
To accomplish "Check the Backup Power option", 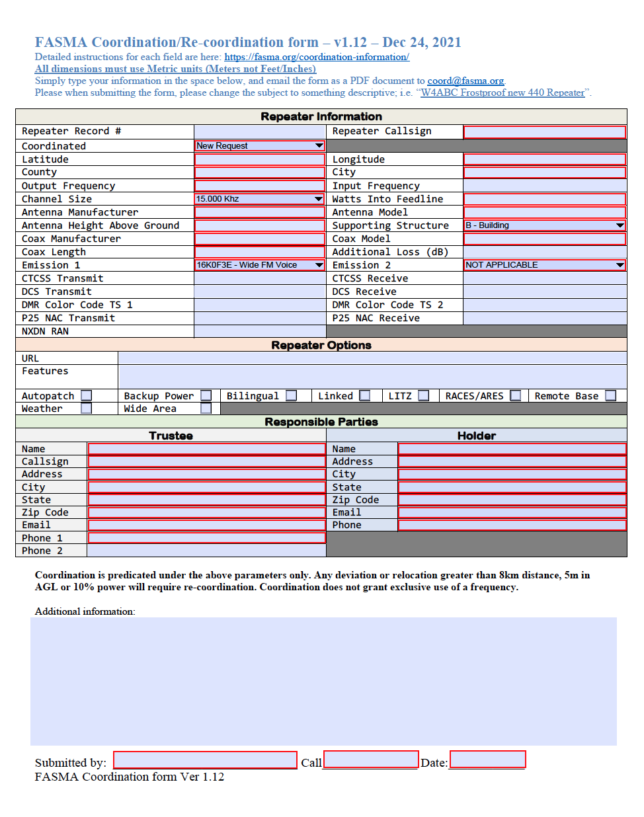I will pos(206,395).
